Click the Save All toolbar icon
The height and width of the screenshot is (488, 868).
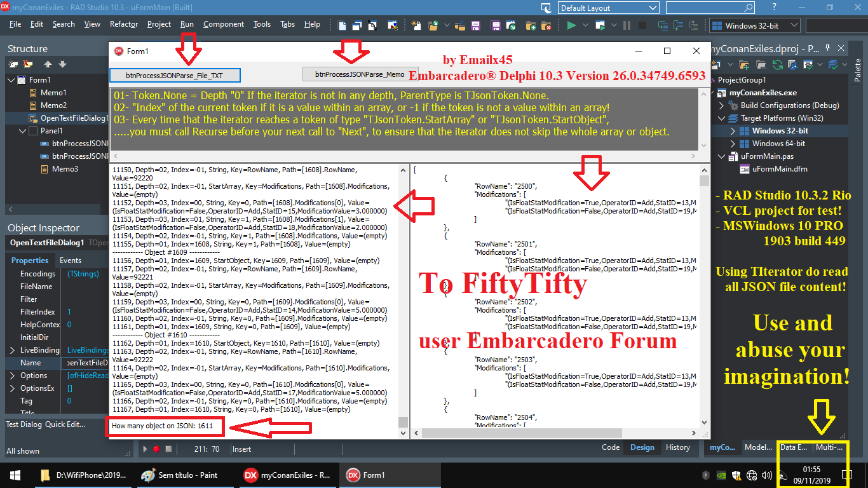click(x=495, y=25)
